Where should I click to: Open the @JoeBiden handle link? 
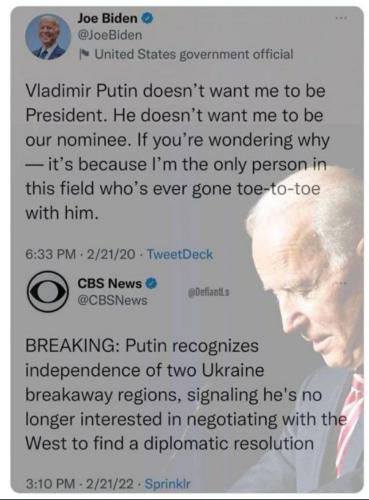pos(110,35)
